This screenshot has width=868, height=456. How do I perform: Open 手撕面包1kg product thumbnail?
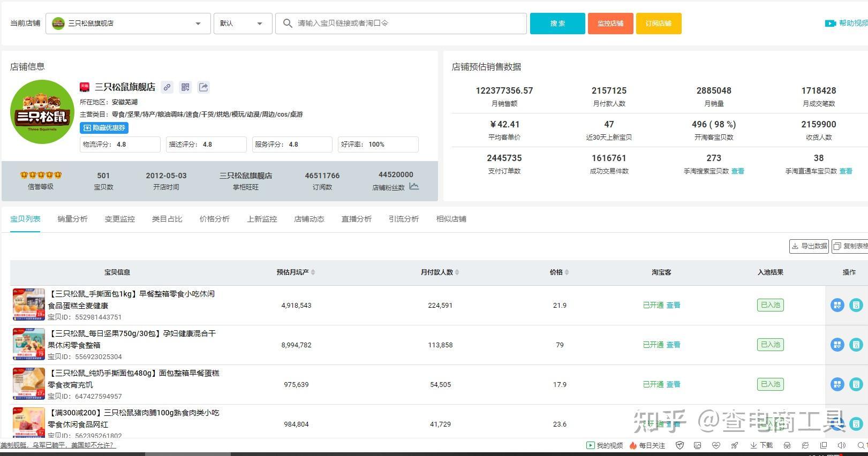coord(29,305)
